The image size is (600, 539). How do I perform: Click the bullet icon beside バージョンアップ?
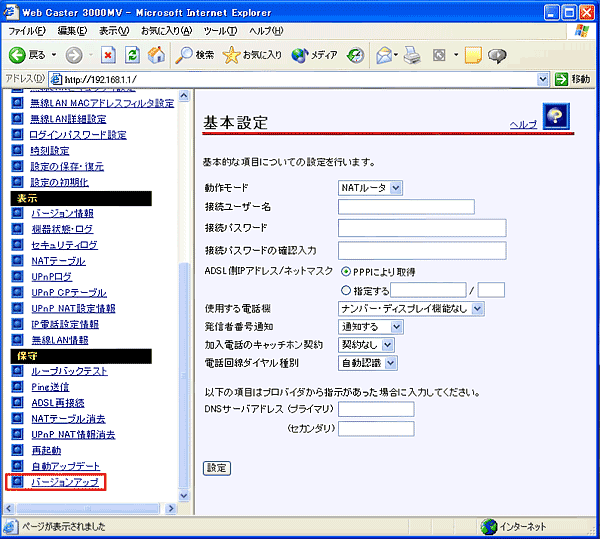coord(17,482)
